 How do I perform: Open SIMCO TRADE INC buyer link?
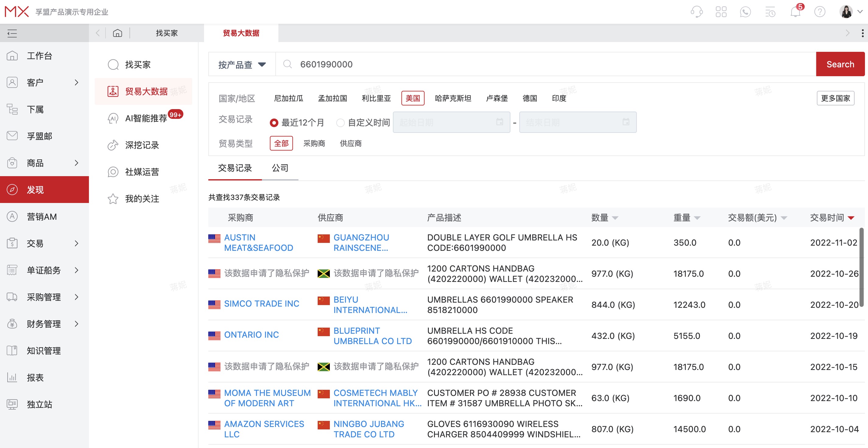(262, 303)
